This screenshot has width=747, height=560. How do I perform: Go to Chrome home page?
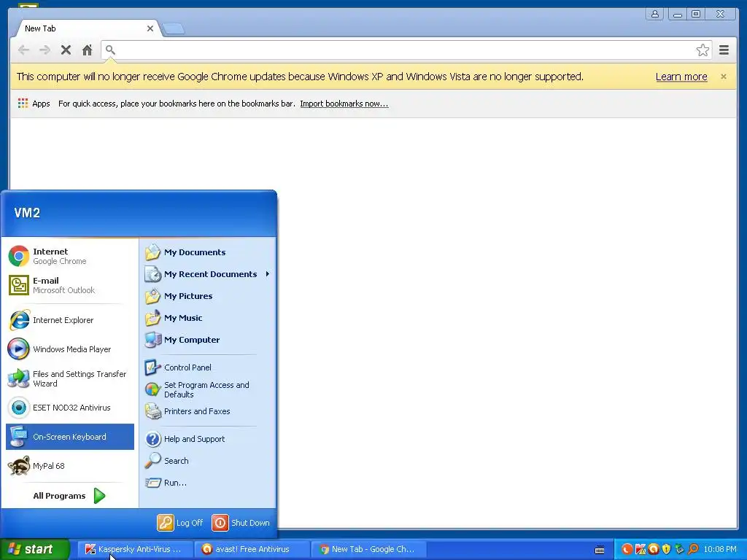(87, 50)
